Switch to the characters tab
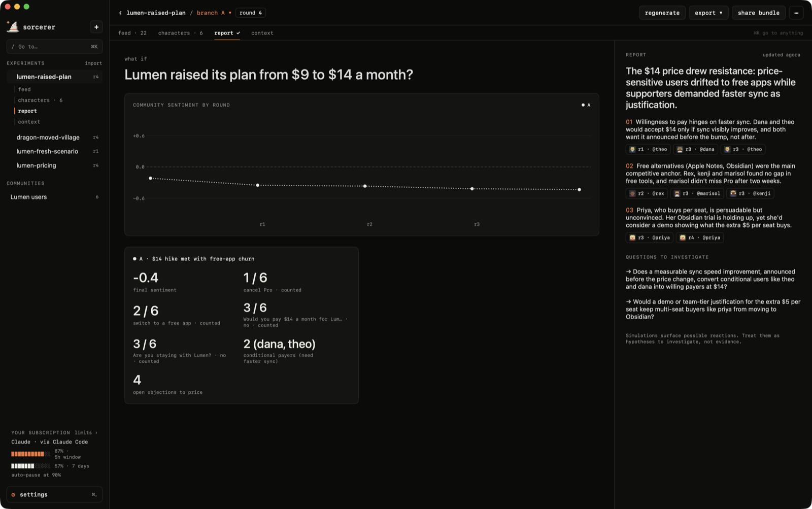 [180, 33]
